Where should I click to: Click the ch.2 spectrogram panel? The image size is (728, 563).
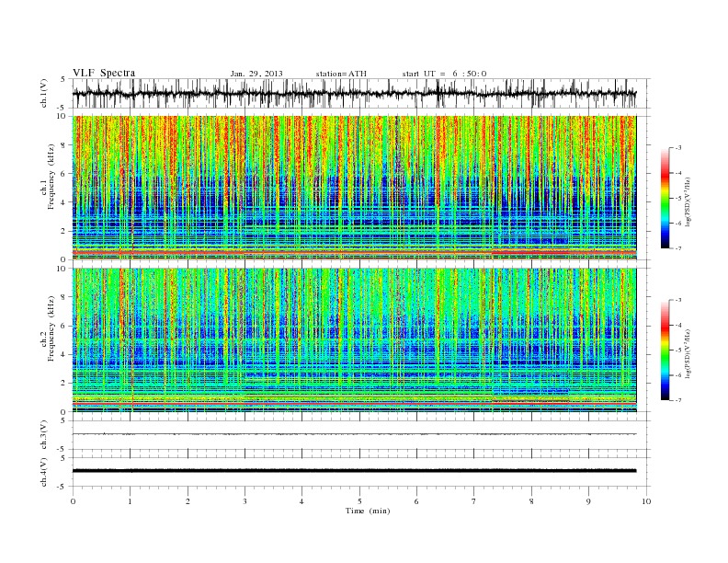click(354, 340)
